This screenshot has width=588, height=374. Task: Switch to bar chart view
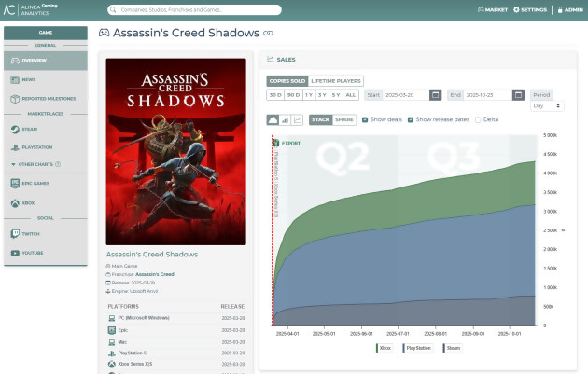click(285, 119)
